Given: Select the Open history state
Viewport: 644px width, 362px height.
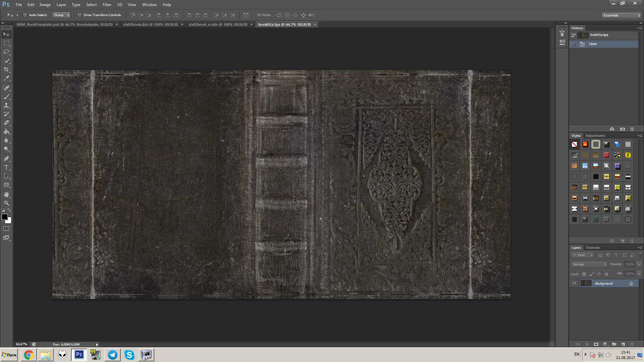Looking at the screenshot, I should 593,44.
